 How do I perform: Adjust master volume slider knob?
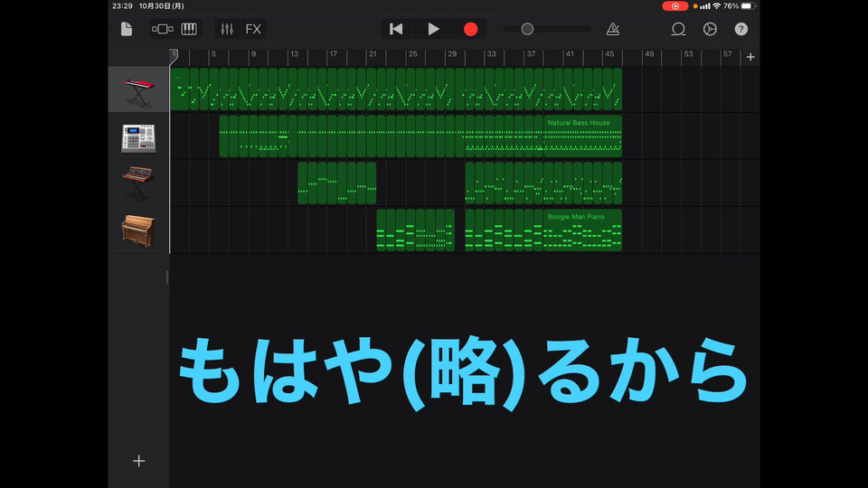coord(527,29)
